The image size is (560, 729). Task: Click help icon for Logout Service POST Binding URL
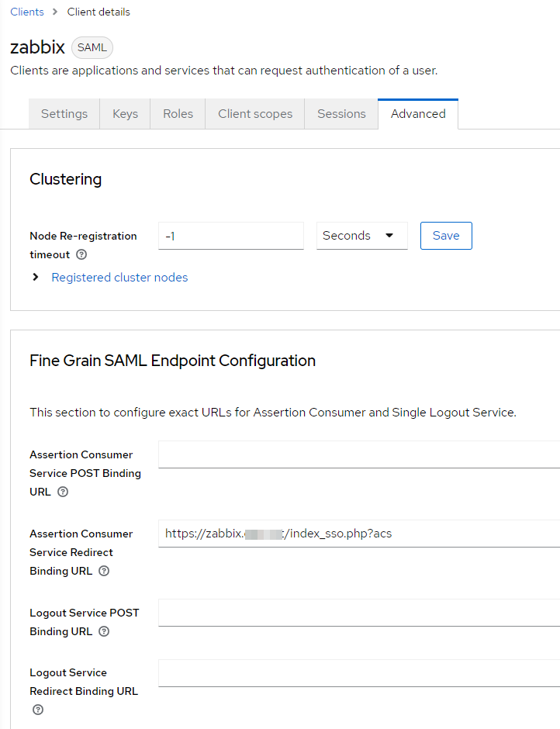(104, 631)
